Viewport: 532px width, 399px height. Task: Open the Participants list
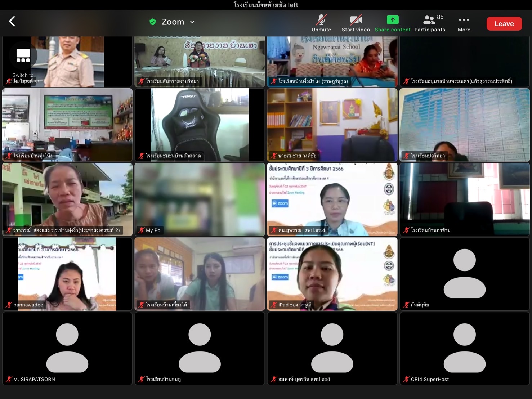pos(430,23)
